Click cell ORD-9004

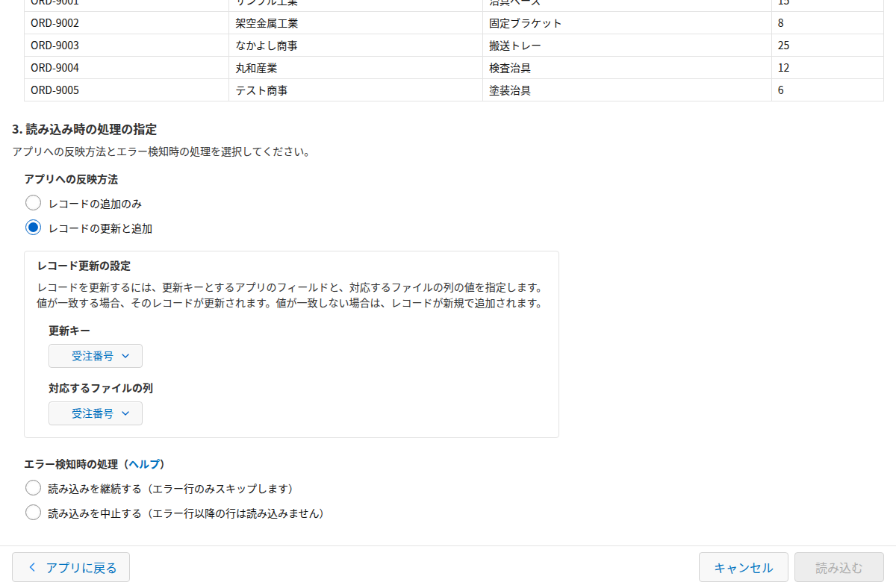click(126, 68)
